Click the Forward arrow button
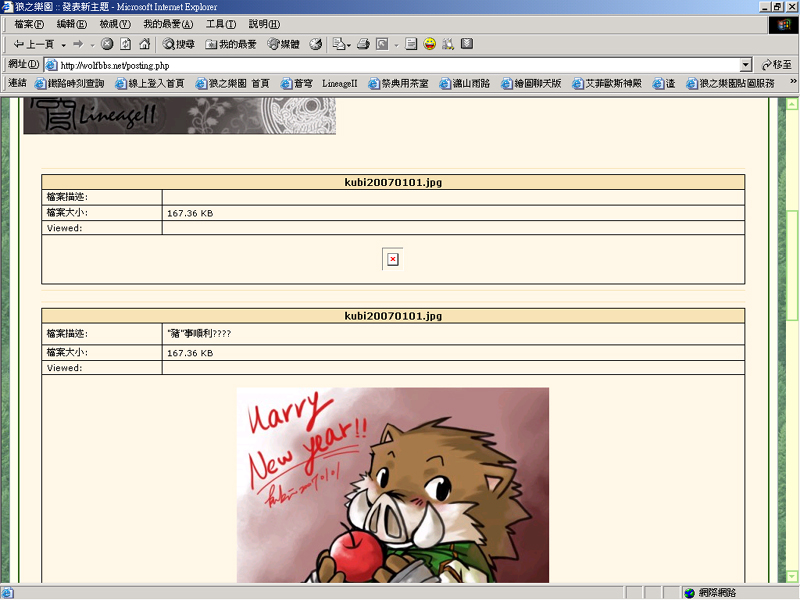 (78, 44)
